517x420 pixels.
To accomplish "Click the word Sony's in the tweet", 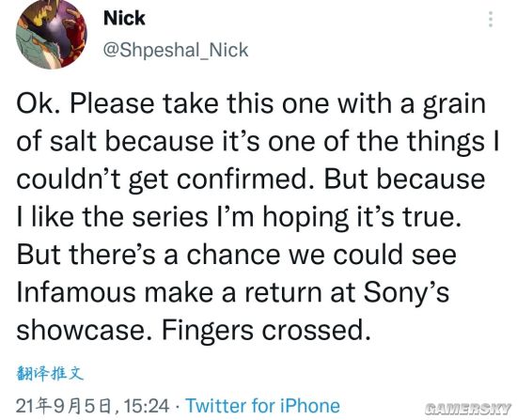I will point(406,293).
